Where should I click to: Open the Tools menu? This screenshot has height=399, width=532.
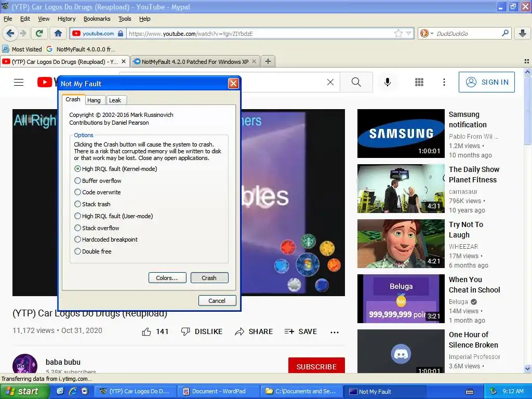(125, 19)
